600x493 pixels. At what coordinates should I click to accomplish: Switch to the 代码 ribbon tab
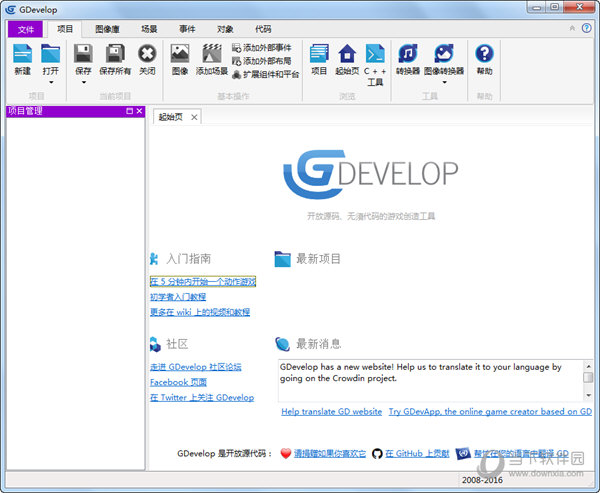click(263, 29)
